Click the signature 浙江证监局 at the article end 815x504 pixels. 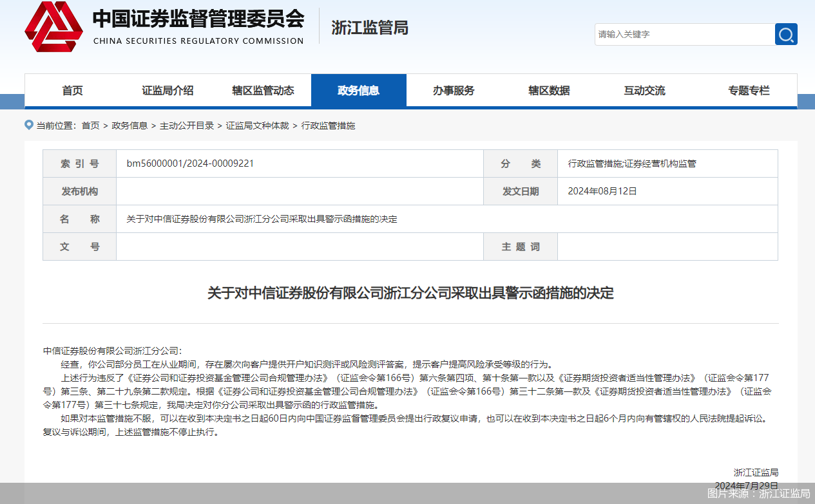756,472
